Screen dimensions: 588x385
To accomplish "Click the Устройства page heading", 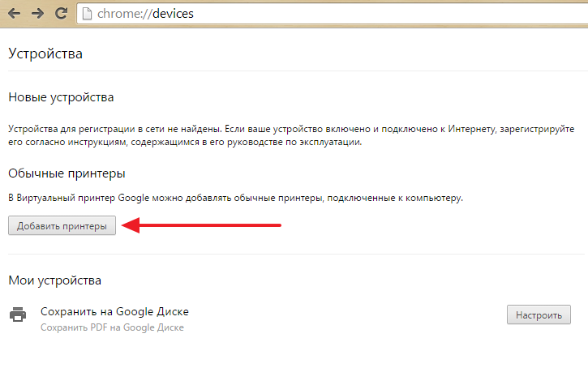I will [x=45, y=53].
